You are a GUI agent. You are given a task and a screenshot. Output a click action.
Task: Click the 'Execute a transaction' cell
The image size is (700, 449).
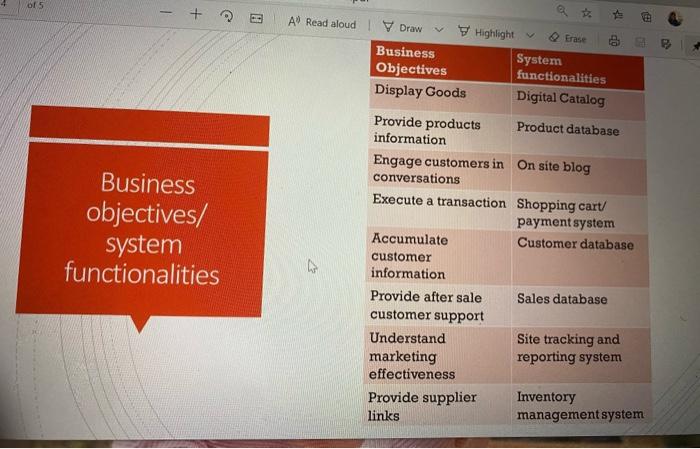click(438, 210)
